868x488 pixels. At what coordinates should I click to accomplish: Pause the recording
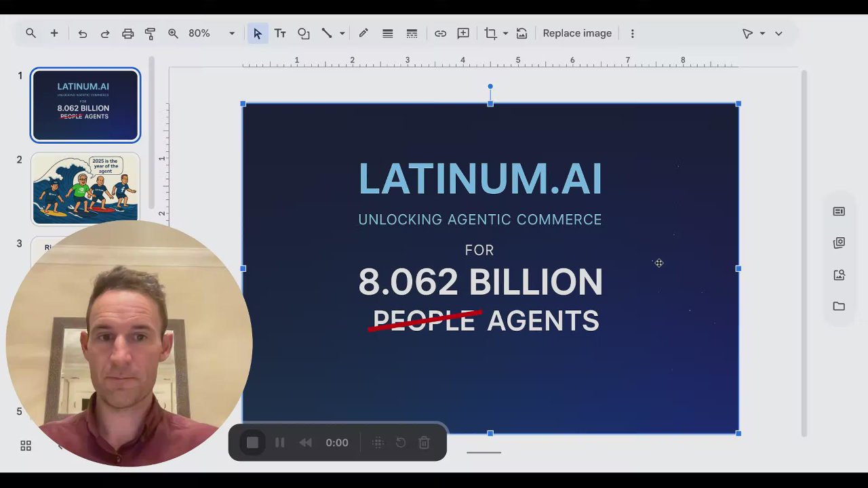[x=279, y=443]
